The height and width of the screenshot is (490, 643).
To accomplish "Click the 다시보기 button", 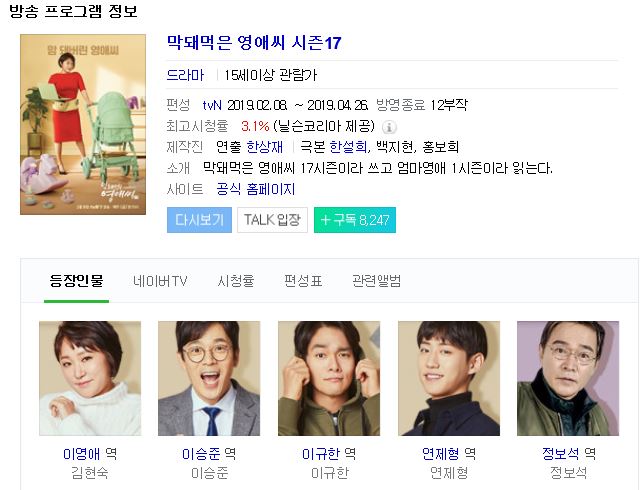I will coord(199,220).
